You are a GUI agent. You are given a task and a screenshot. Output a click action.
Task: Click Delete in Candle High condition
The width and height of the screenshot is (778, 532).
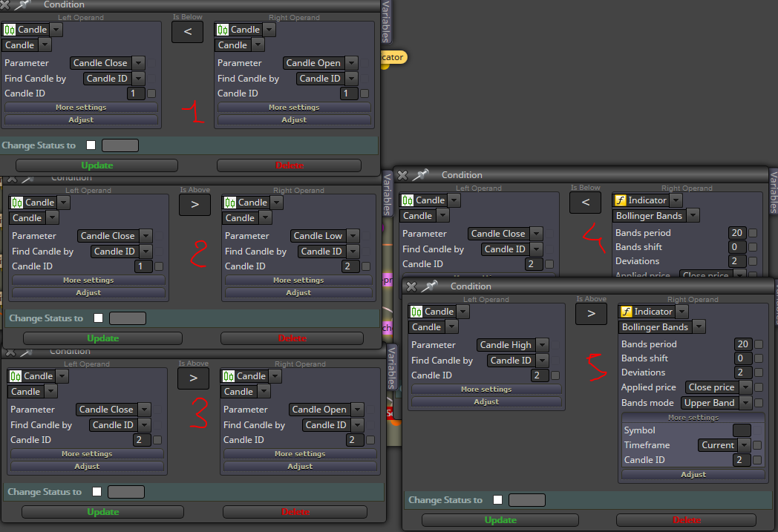coord(686,520)
